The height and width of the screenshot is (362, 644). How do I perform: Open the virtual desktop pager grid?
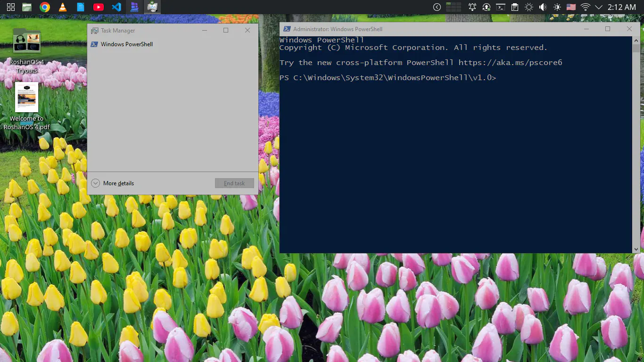[x=454, y=7]
